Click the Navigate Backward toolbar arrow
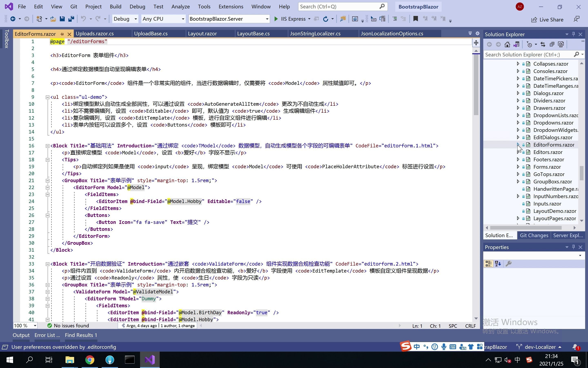 point(13,19)
